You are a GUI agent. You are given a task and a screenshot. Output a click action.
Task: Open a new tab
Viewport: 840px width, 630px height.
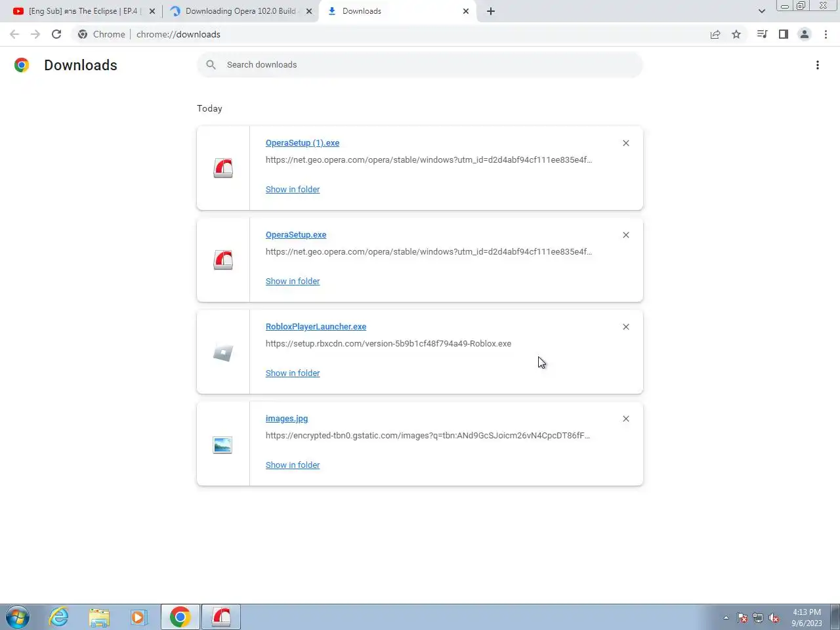click(x=491, y=11)
